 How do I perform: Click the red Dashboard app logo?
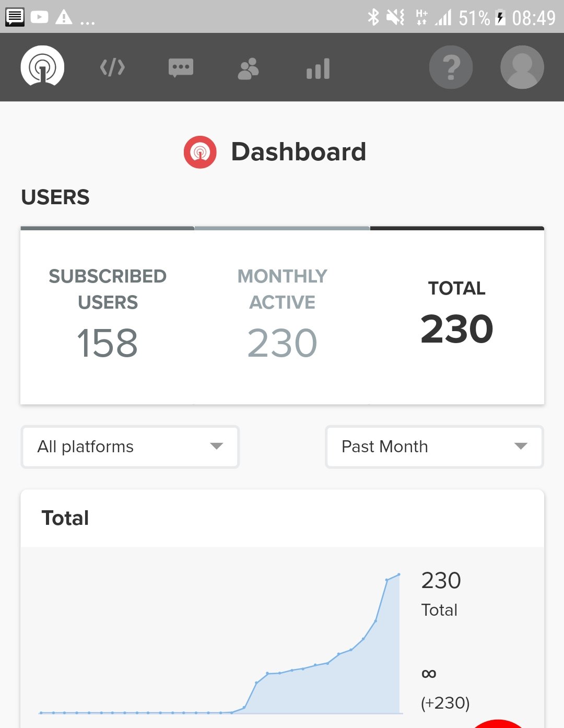click(x=200, y=152)
